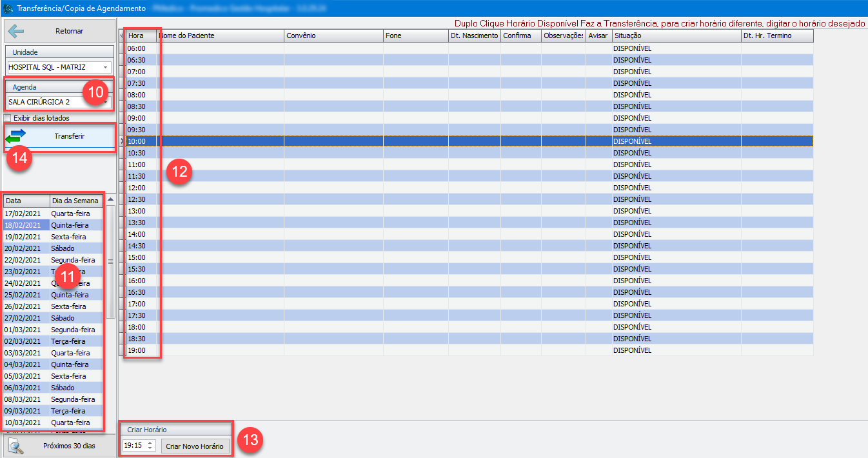The height and width of the screenshot is (458, 868).
Task: Click the application icon in title bar
Action: [8, 8]
